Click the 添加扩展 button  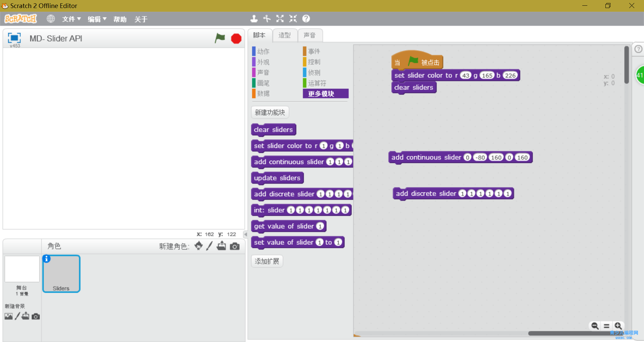coord(267,261)
